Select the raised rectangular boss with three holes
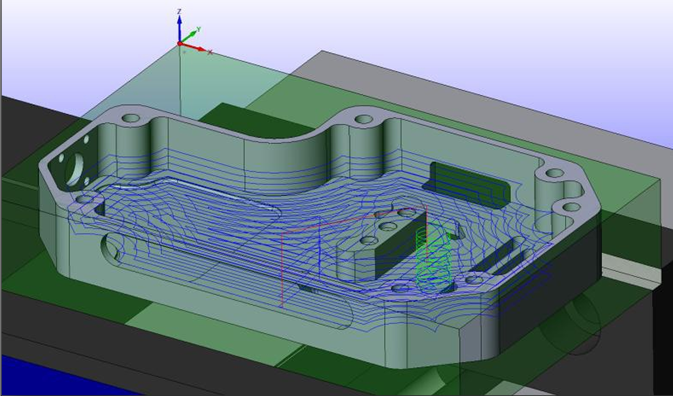 point(381,245)
